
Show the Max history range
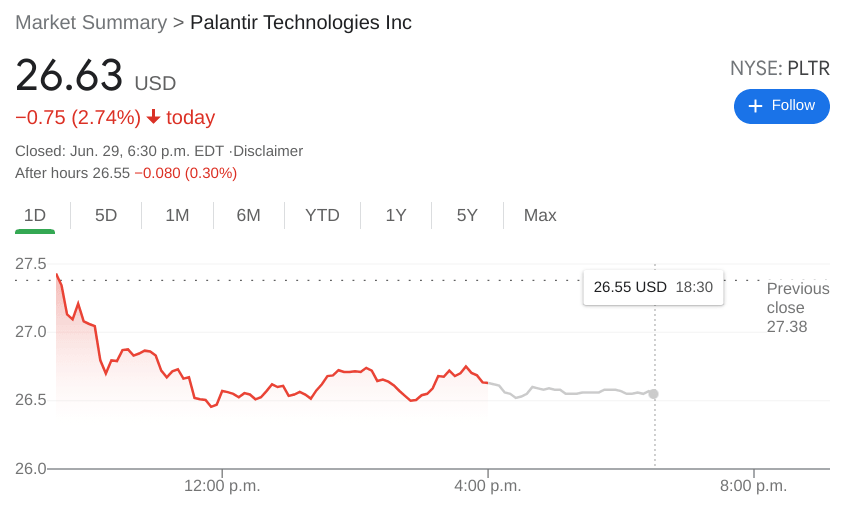click(x=540, y=215)
